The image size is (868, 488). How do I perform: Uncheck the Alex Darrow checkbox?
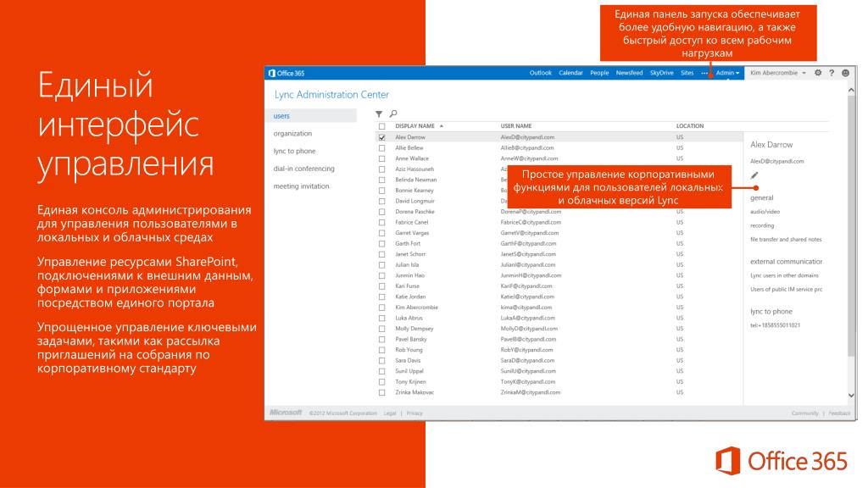(x=382, y=137)
